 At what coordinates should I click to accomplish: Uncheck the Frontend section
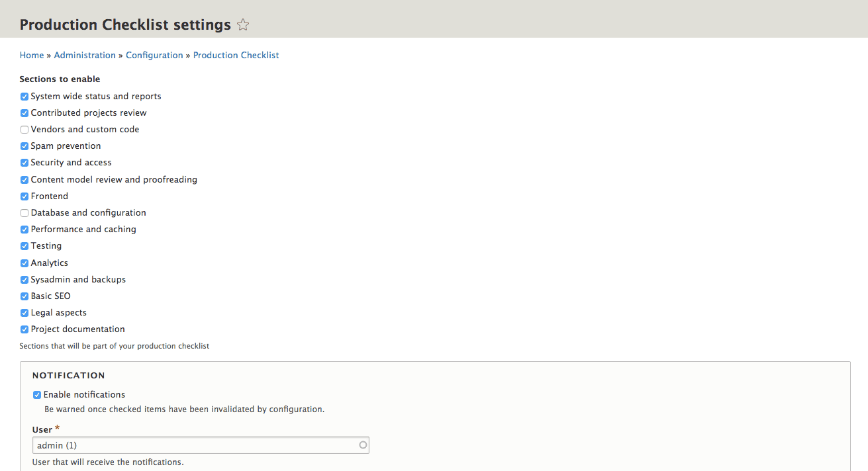(x=24, y=196)
